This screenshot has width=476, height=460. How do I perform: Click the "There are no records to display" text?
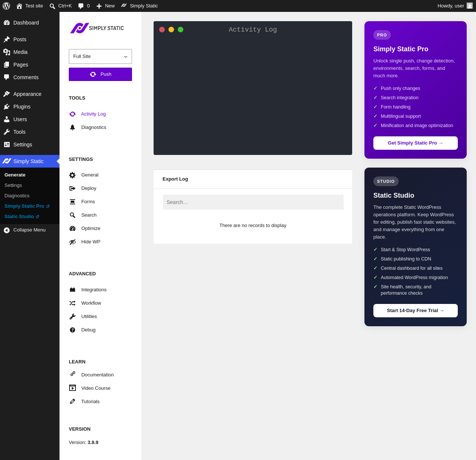pos(253,226)
